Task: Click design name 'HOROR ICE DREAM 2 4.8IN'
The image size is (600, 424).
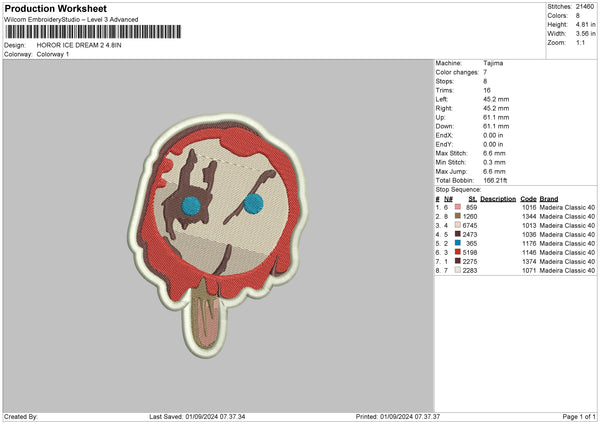Action: pyautogui.click(x=79, y=45)
